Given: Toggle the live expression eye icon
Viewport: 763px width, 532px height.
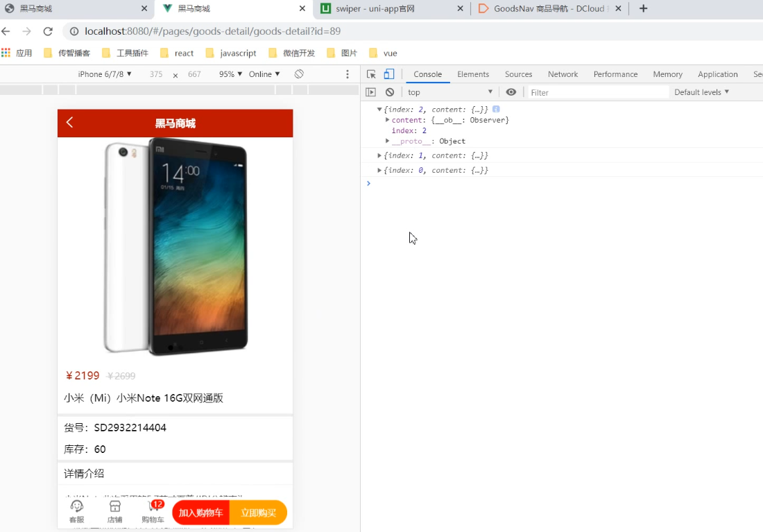Looking at the screenshot, I should 511,91.
